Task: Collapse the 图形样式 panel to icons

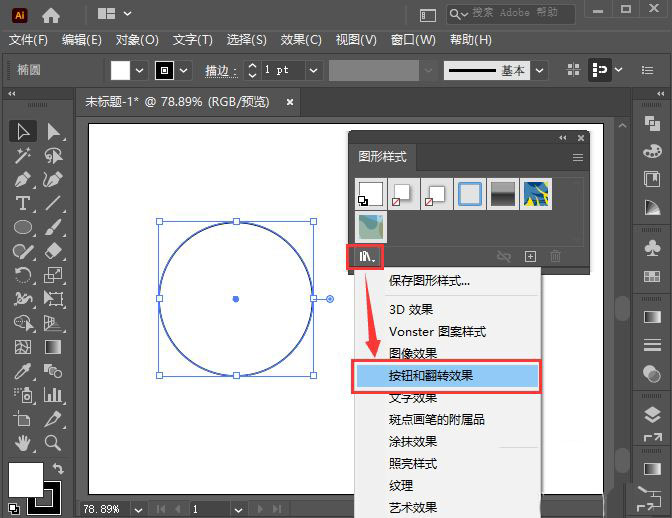Action: click(563, 138)
